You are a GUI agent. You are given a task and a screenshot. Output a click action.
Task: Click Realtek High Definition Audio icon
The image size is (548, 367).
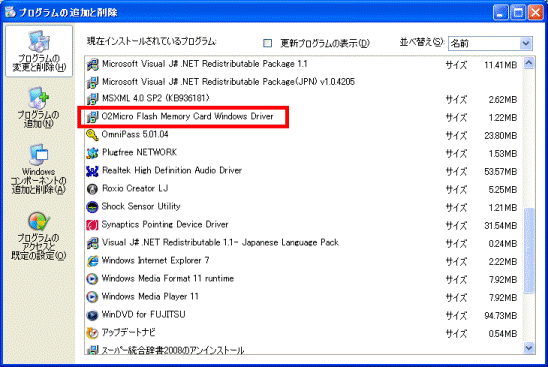tap(92, 171)
